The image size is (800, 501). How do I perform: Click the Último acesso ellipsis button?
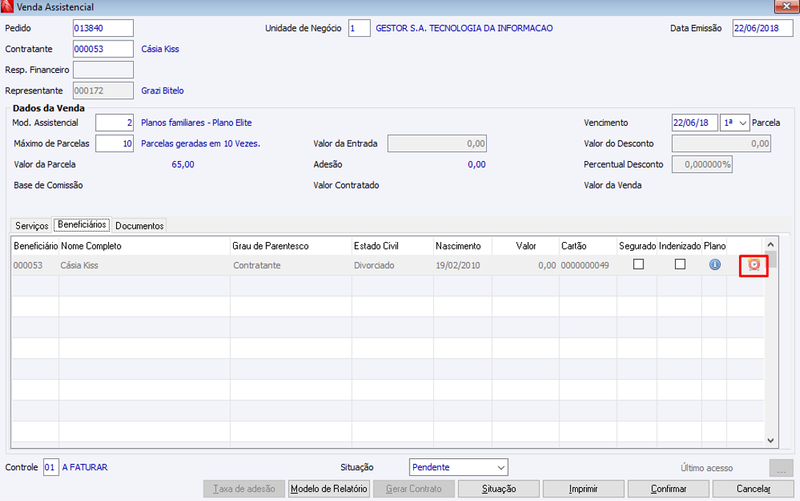click(781, 468)
